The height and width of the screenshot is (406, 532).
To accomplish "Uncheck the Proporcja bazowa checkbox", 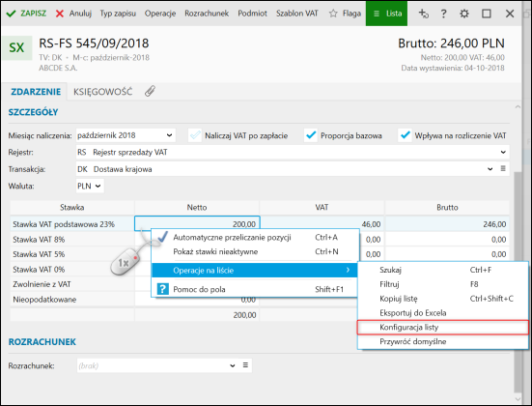I will (x=311, y=135).
